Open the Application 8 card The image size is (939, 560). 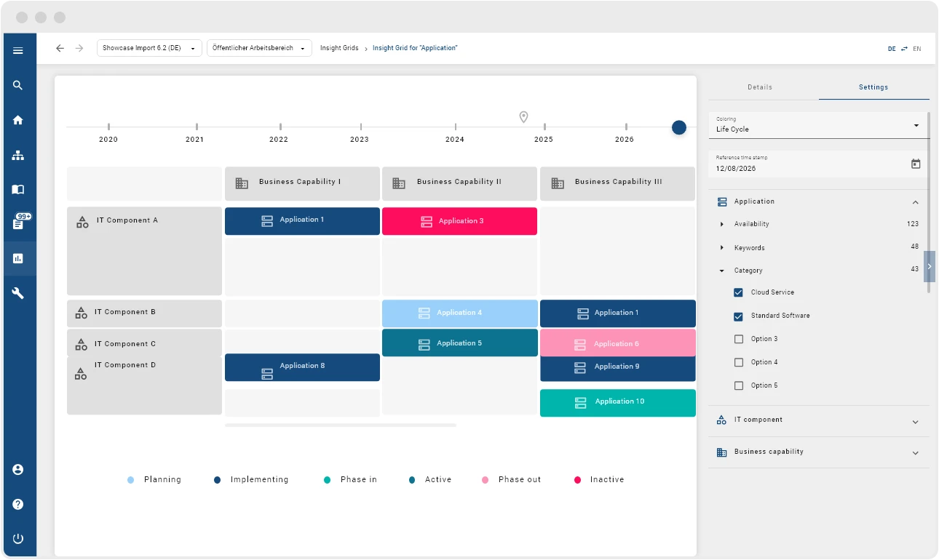pyautogui.click(x=302, y=367)
